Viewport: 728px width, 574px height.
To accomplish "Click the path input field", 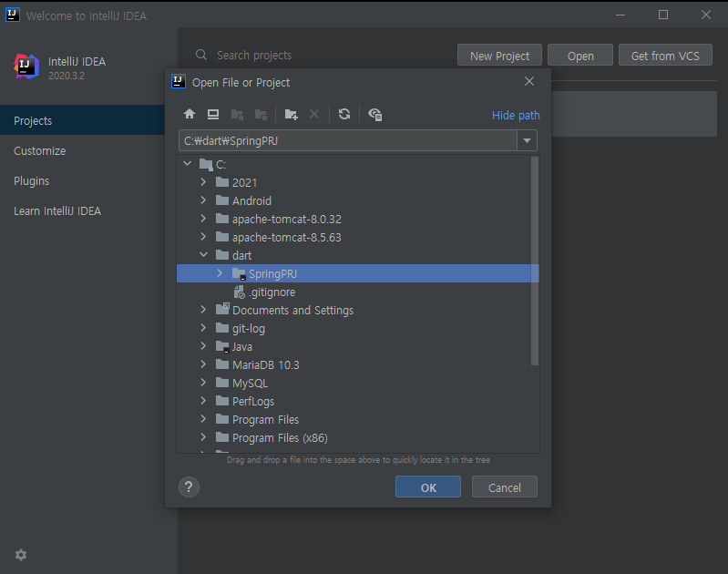I will click(348, 140).
